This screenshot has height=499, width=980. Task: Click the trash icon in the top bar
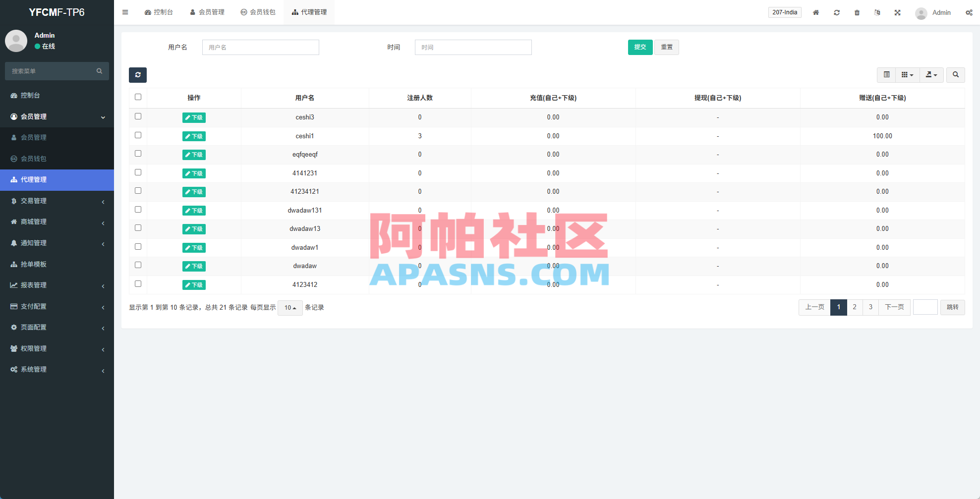pos(857,12)
